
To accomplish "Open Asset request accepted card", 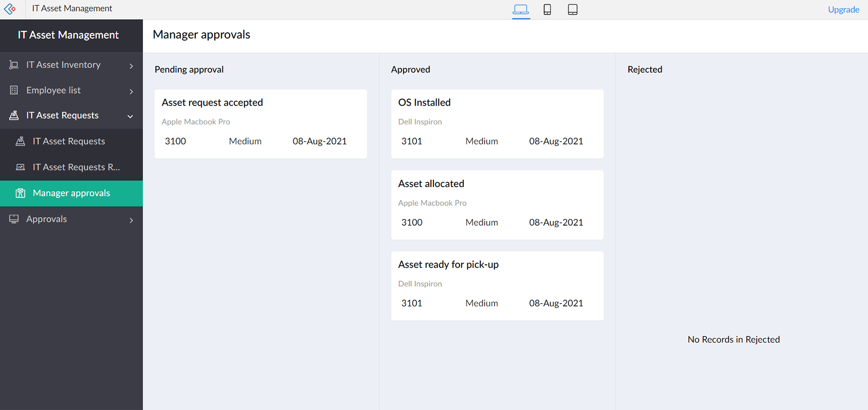I will (260, 123).
